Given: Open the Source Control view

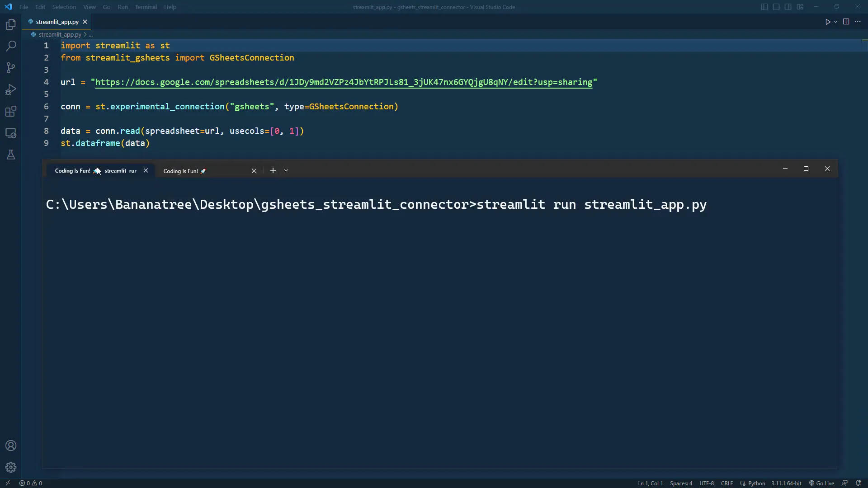Looking at the screenshot, I should tap(10, 68).
